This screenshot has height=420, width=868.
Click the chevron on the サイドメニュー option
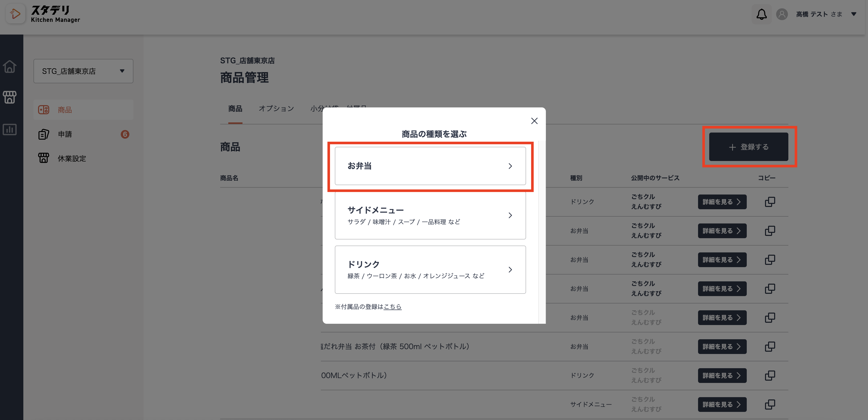pos(510,215)
